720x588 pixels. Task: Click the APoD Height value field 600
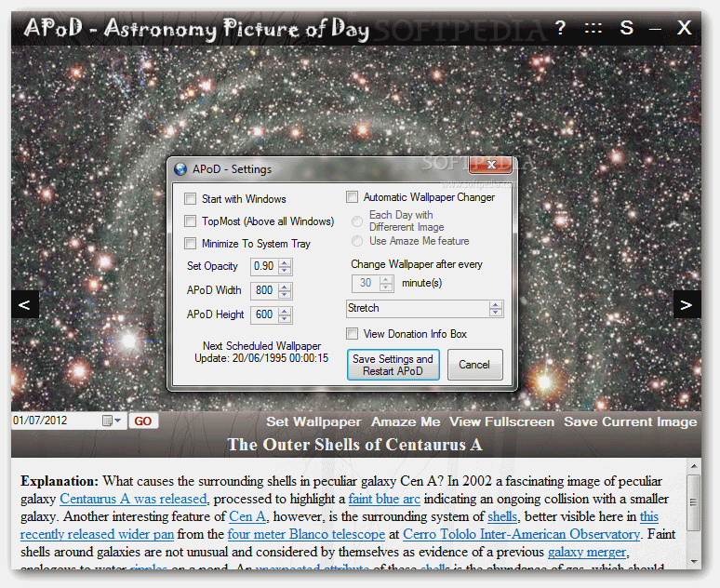click(x=264, y=314)
